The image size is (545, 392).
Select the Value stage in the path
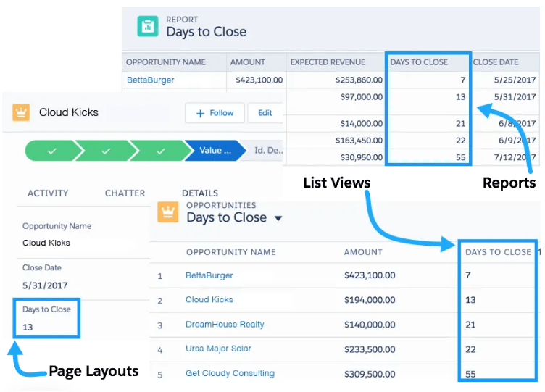coord(215,151)
